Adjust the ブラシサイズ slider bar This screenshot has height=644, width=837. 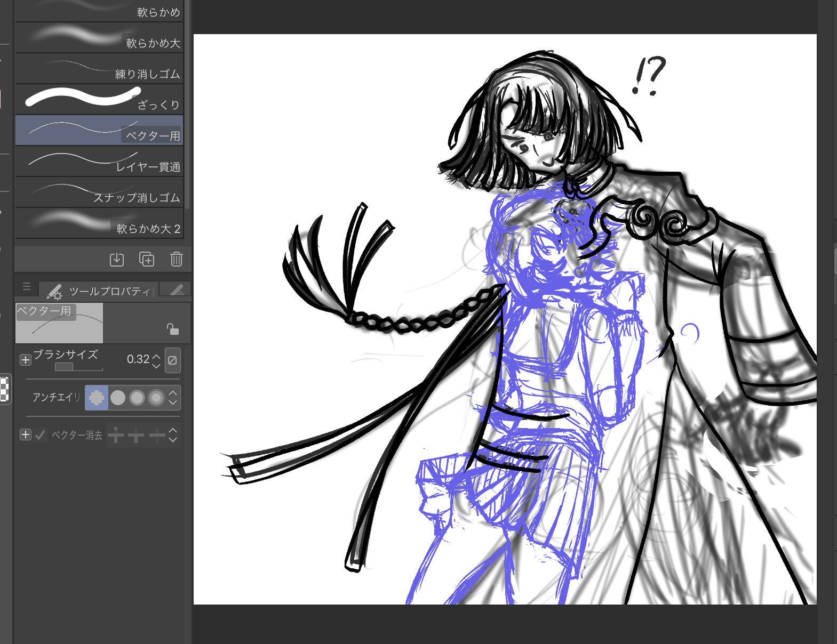78,367
